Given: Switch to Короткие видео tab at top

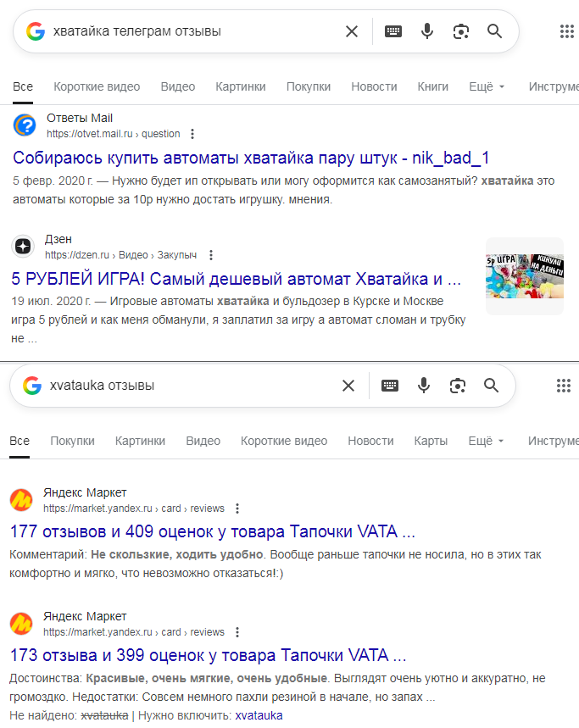Looking at the screenshot, I should 97,86.
